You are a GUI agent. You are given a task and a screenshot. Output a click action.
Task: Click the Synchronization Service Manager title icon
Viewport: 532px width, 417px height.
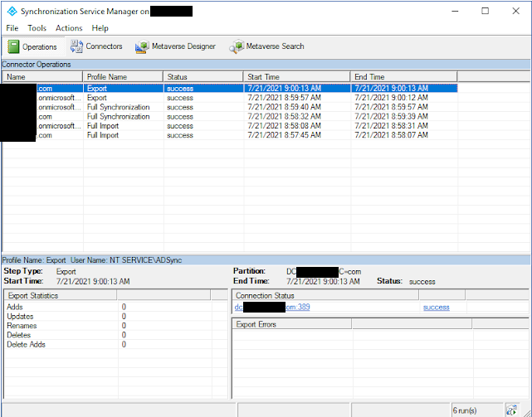pyautogui.click(x=12, y=11)
